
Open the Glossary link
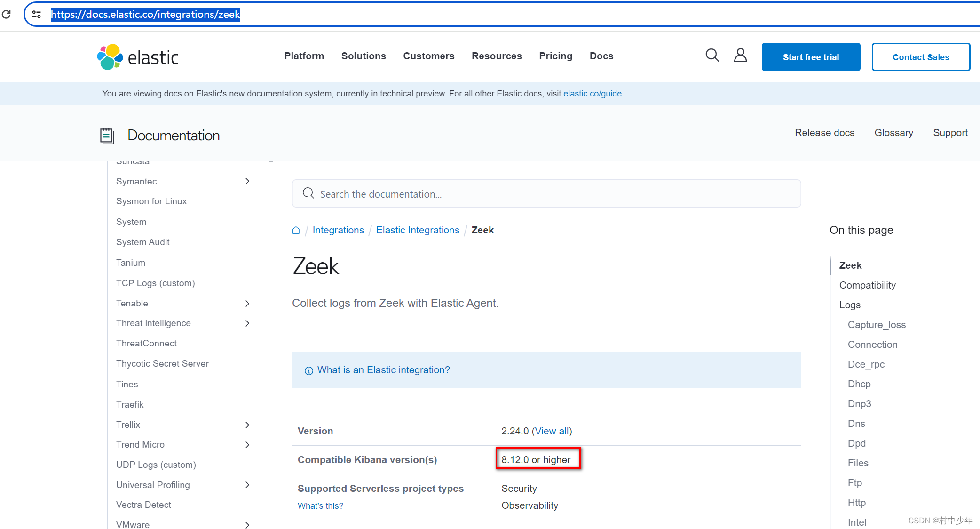893,133
